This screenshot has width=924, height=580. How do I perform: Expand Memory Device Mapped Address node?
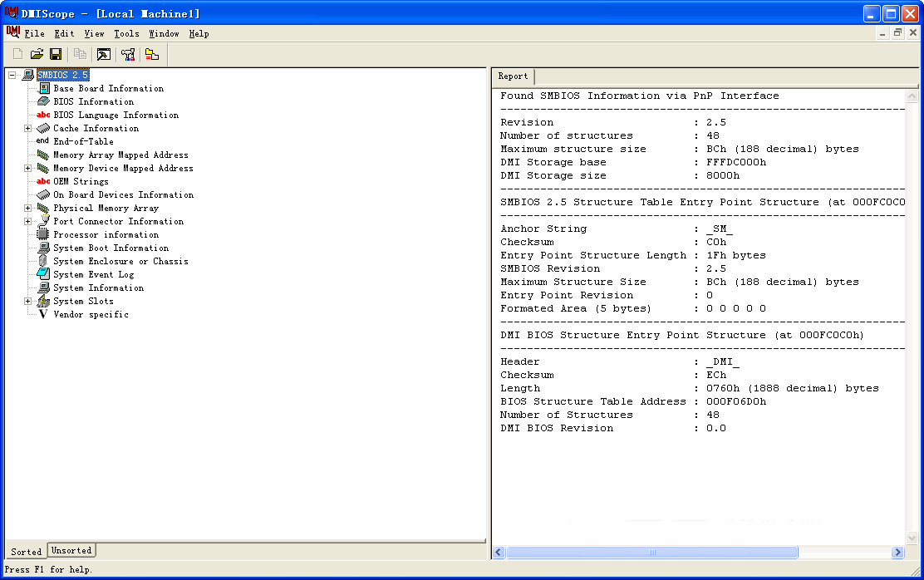click(x=27, y=168)
